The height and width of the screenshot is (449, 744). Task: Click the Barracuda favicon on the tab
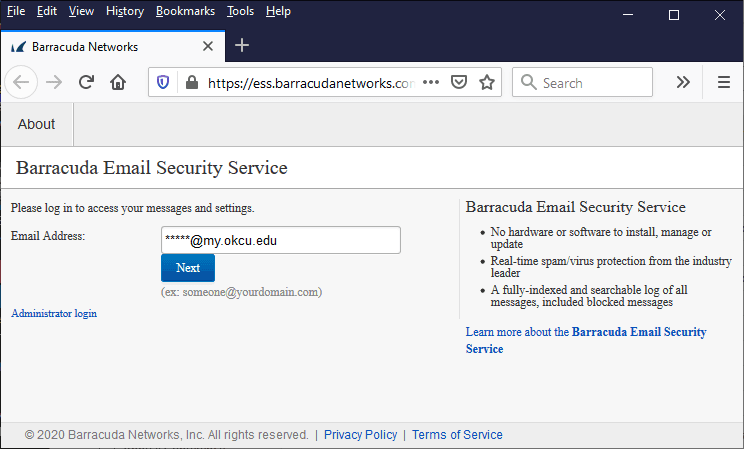click(19, 47)
